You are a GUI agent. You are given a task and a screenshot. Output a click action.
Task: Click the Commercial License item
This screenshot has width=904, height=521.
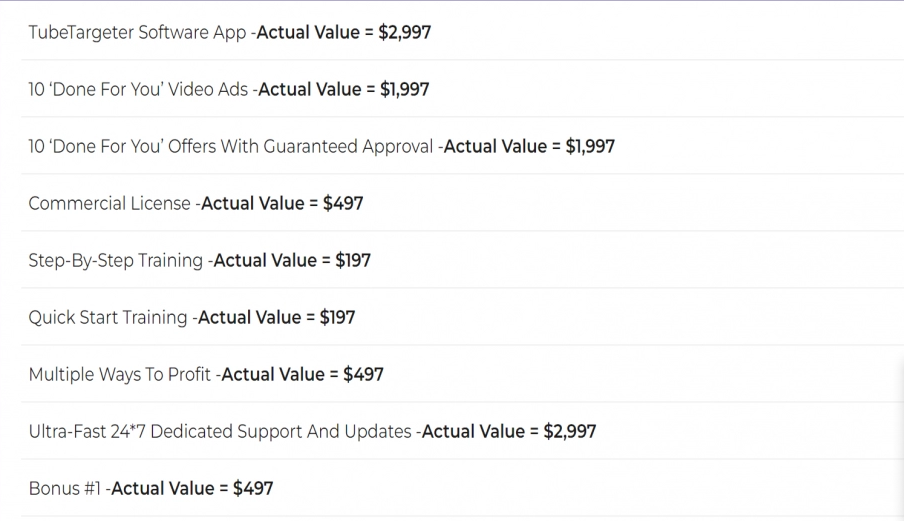(109, 203)
